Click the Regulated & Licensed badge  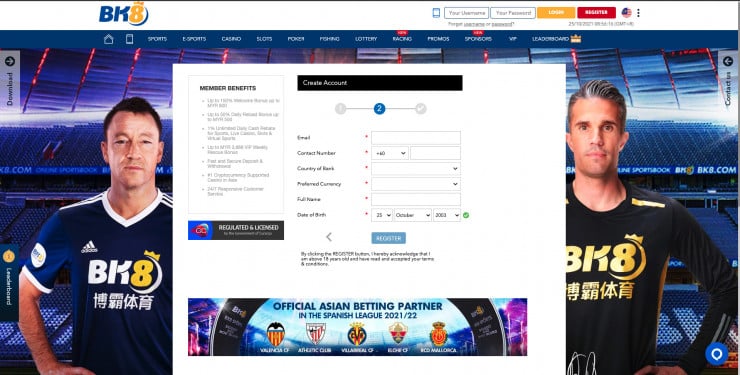coord(236,230)
